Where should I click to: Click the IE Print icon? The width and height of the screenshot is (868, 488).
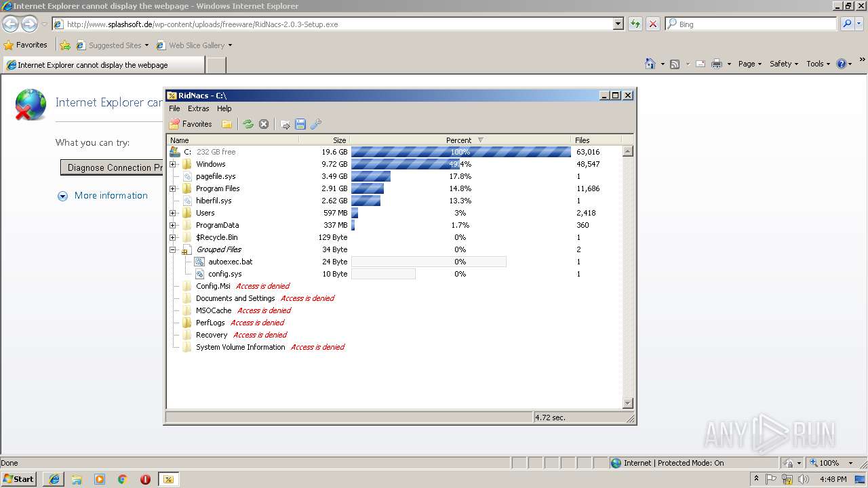click(717, 64)
